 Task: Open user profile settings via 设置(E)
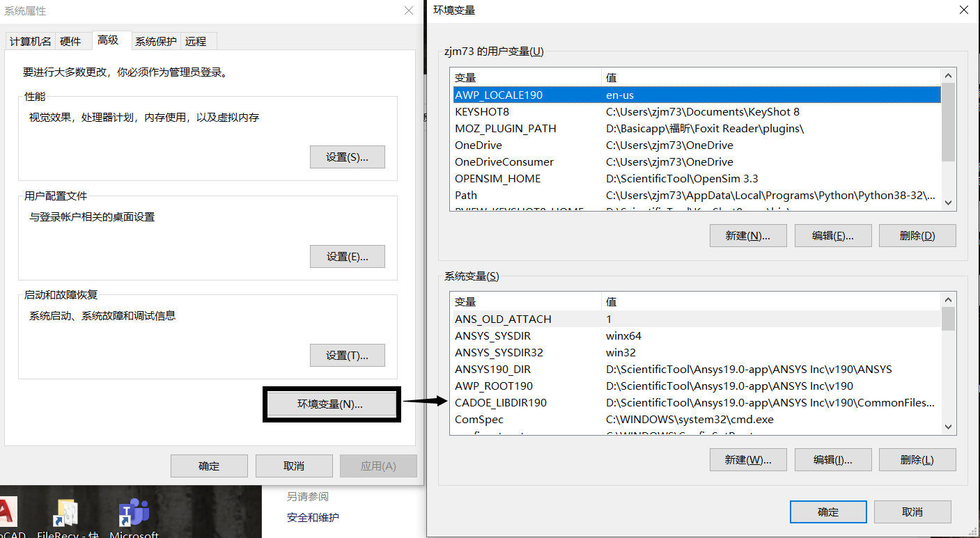[347, 256]
